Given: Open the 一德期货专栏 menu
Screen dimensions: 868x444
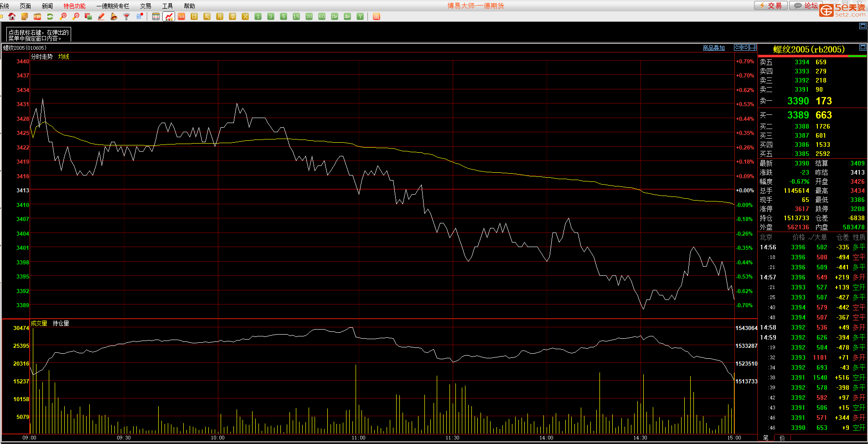Looking at the screenshot, I should (113, 6).
